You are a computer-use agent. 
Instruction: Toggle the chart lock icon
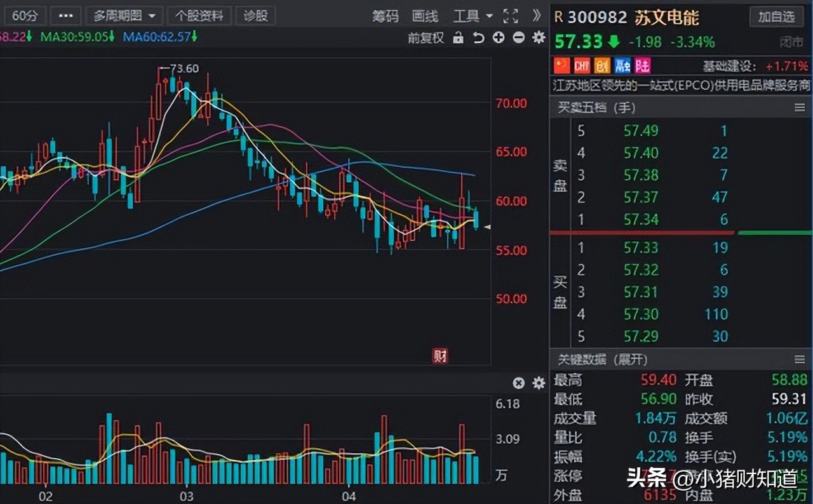coord(459,38)
